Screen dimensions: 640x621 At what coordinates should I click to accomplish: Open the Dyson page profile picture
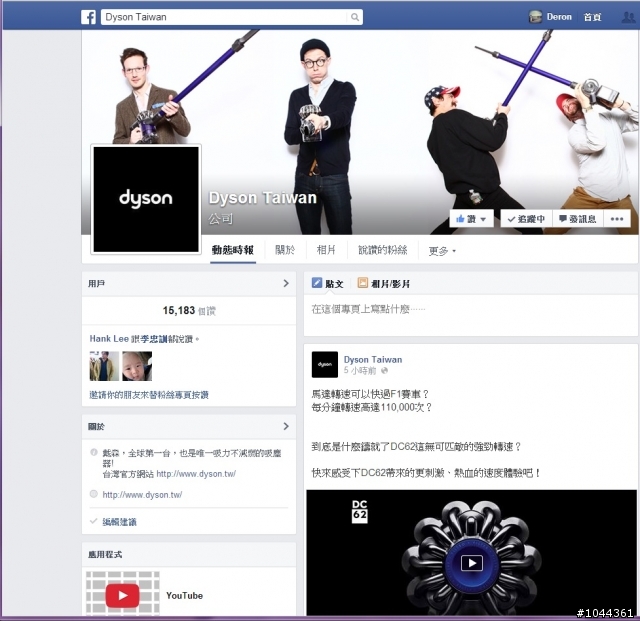click(x=146, y=199)
